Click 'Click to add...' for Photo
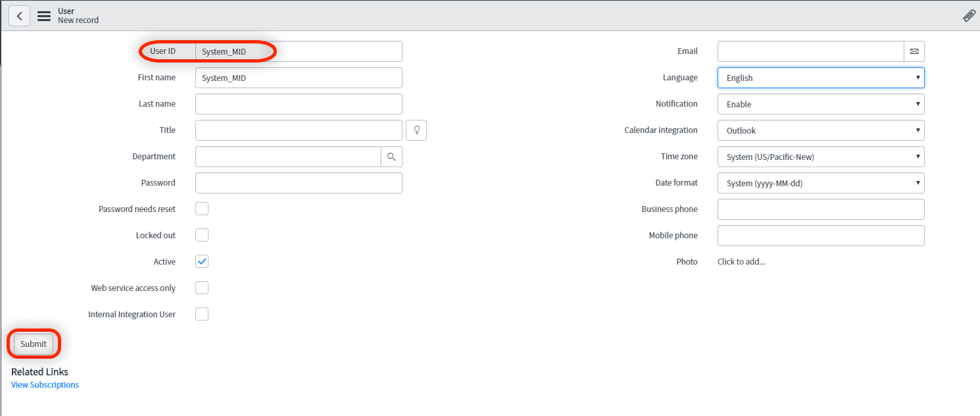The image size is (980, 416). pyautogui.click(x=741, y=262)
